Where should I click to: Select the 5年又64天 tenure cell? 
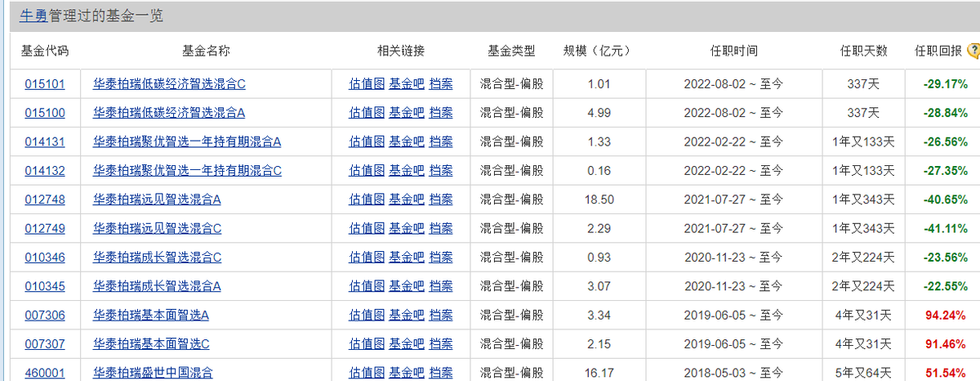point(863,373)
